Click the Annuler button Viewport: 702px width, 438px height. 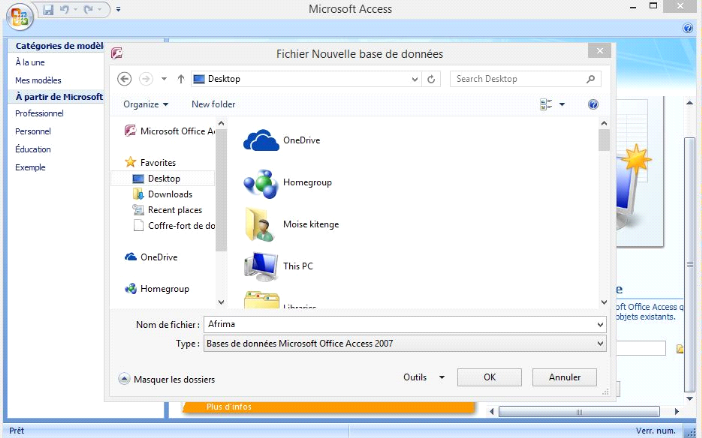click(x=564, y=377)
